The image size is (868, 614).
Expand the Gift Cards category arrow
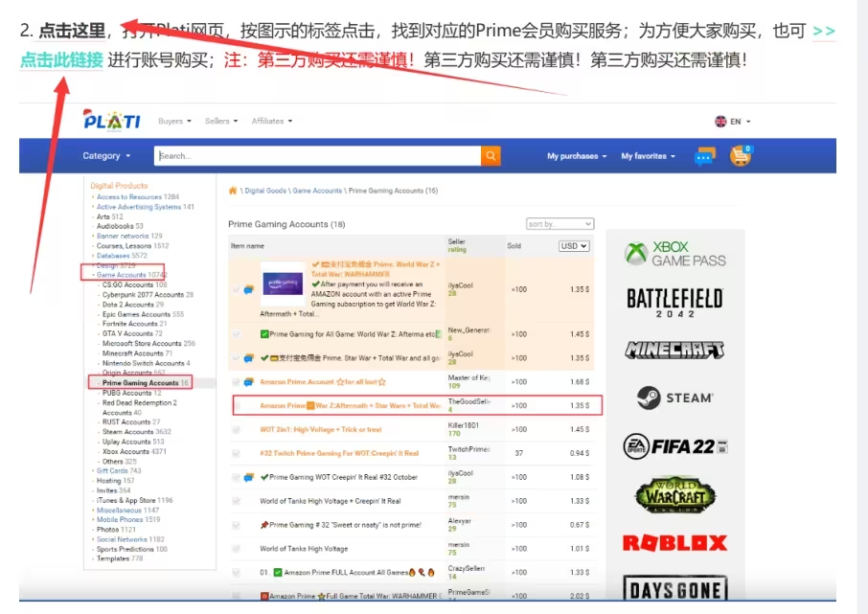pyautogui.click(x=92, y=470)
